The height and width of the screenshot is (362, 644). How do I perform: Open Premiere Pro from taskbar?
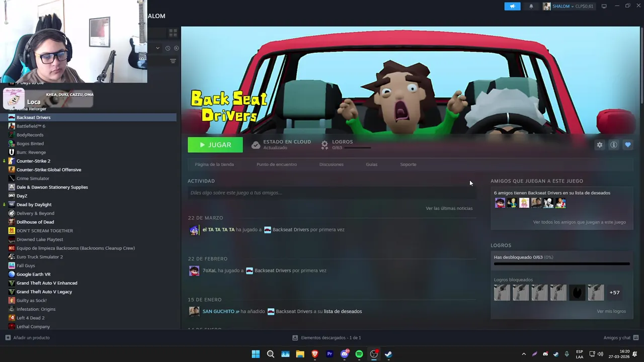[330, 354]
